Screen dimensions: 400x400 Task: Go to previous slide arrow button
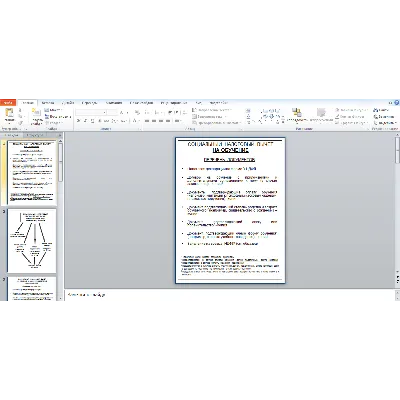pyautogui.click(x=397, y=276)
